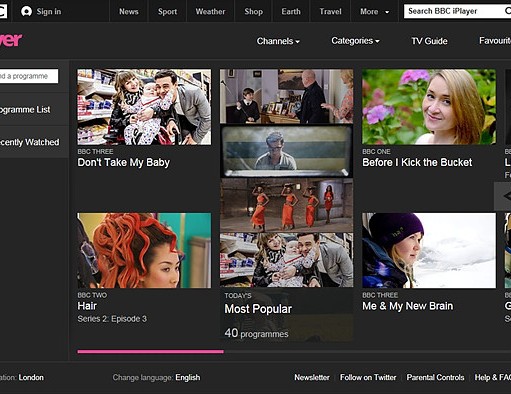Open the Follow on Twitter link
The width and height of the screenshot is (511, 394).
(368, 377)
